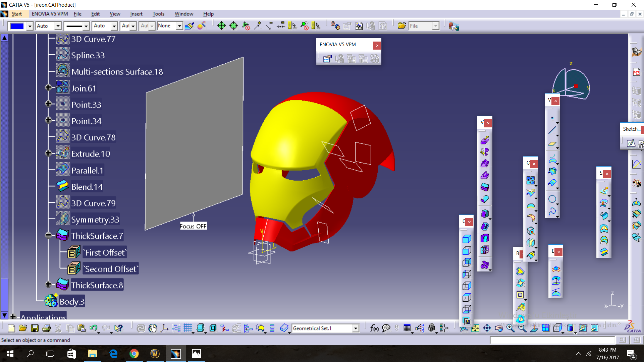
Task: Select the Circle tool in wireframe toolbar
Action: 552,199
